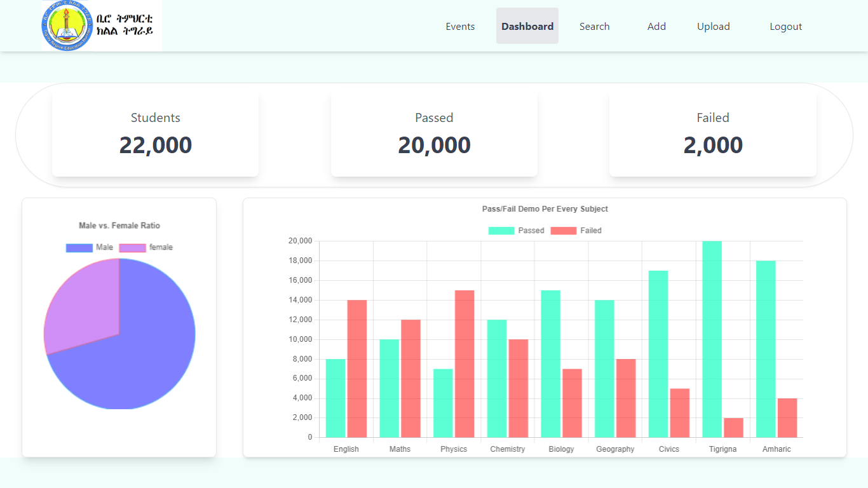The image size is (868, 488).
Task: Select the Dashboard nav tab
Action: (527, 26)
